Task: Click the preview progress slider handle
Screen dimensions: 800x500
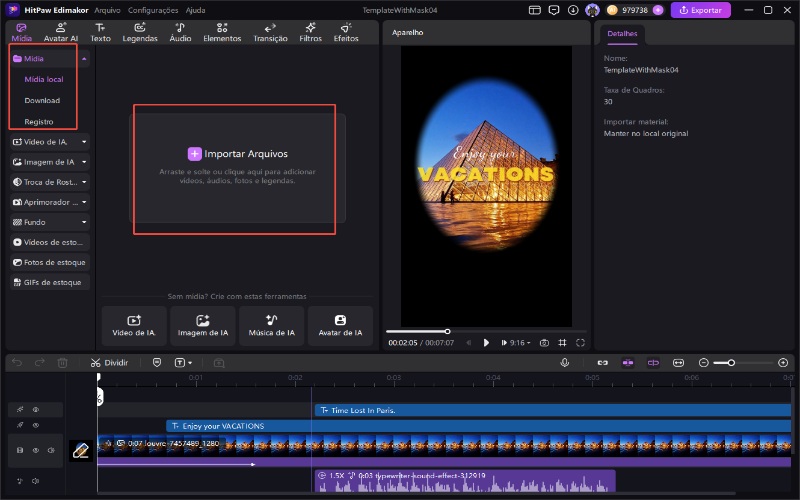Action: pos(447,332)
